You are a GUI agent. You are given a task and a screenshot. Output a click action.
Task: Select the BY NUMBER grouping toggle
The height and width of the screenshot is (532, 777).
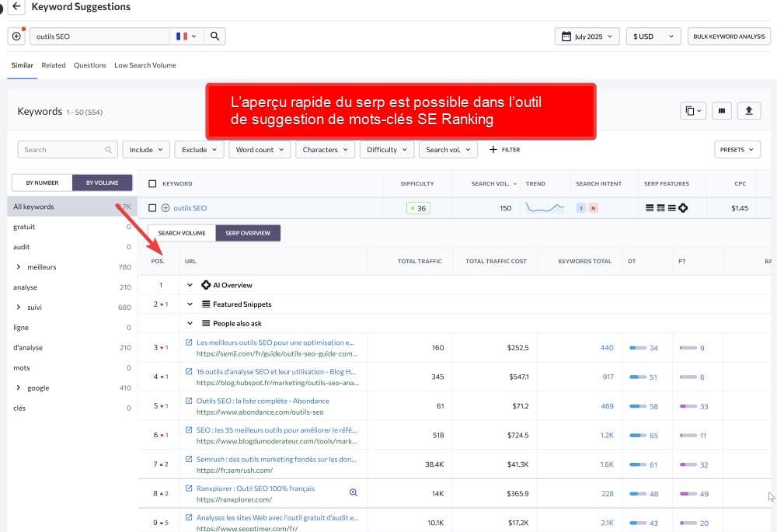pyautogui.click(x=42, y=183)
